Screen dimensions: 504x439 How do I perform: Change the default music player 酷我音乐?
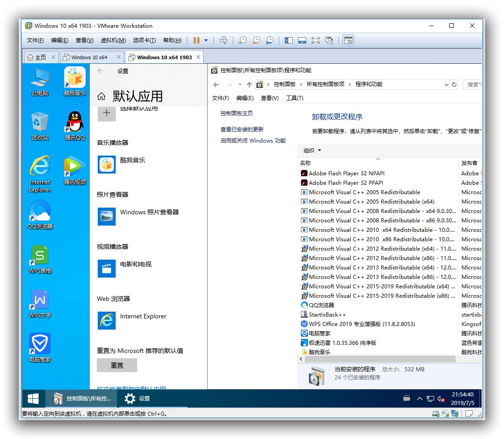pyautogui.click(x=122, y=165)
